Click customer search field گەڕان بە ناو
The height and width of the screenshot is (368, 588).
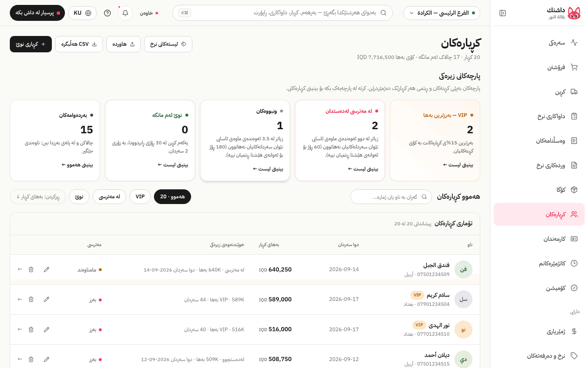(391, 197)
